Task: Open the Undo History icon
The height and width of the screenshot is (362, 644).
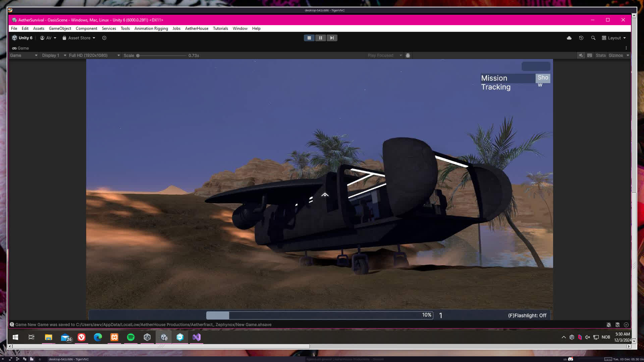Action: pyautogui.click(x=581, y=38)
